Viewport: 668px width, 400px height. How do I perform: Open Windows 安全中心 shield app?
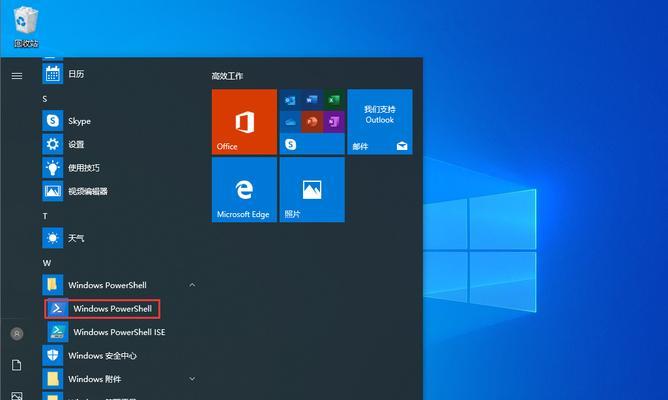click(x=53, y=355)
